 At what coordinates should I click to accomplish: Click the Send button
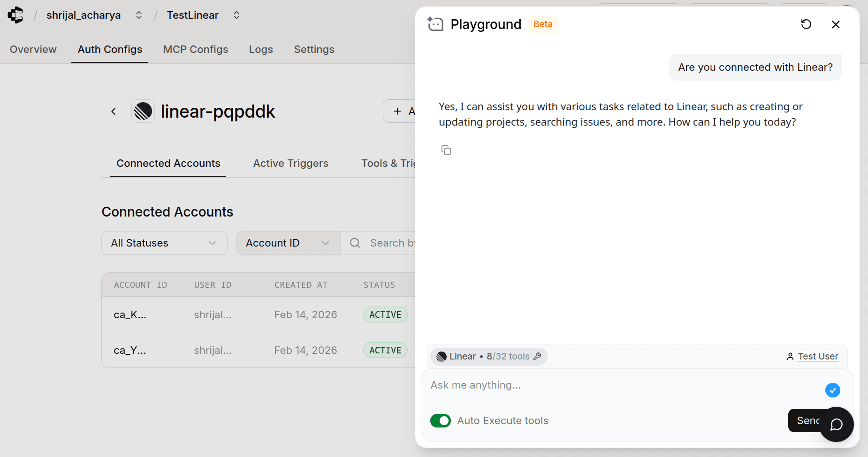804,420
